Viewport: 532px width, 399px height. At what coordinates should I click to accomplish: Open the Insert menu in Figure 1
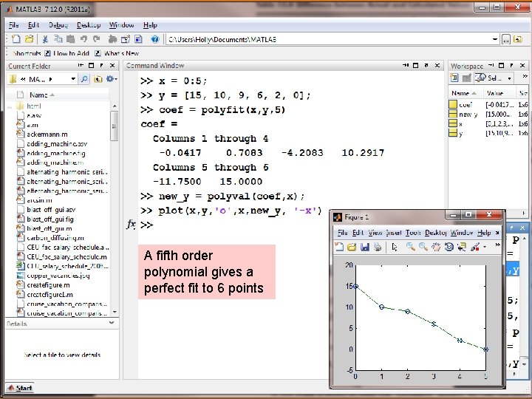pos(394,233)
